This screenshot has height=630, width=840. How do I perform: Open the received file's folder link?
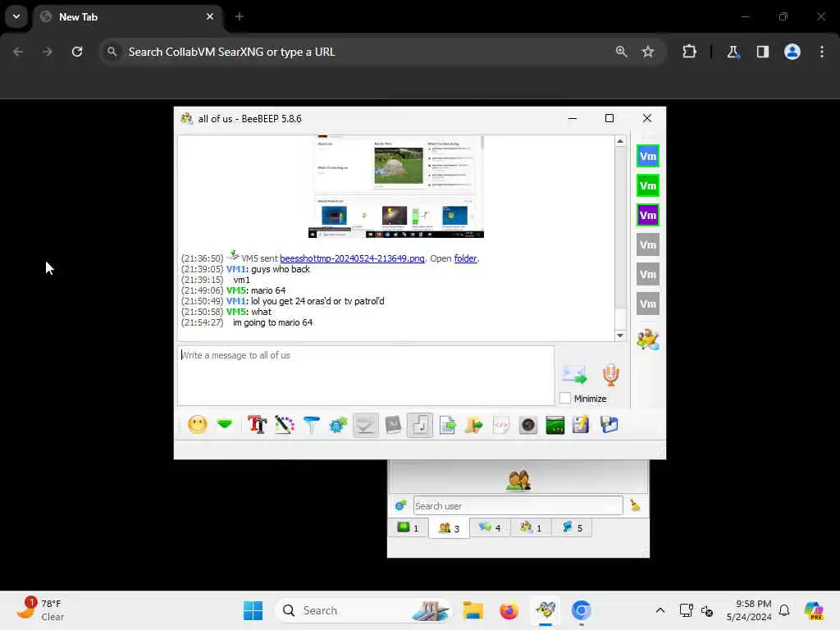pos(465,258)
